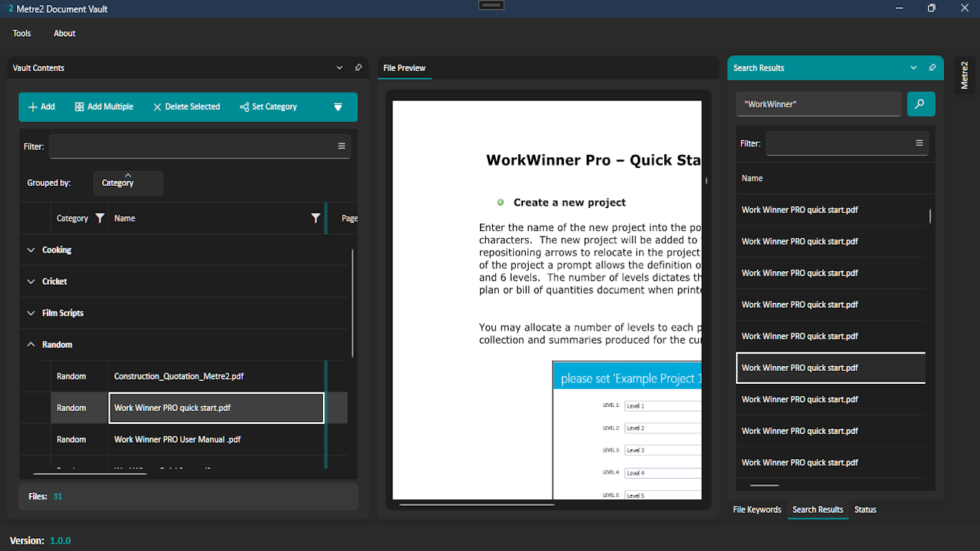Switch to the File Keywords tab
This screenshot has width=980, height=551.
point(757,509)
